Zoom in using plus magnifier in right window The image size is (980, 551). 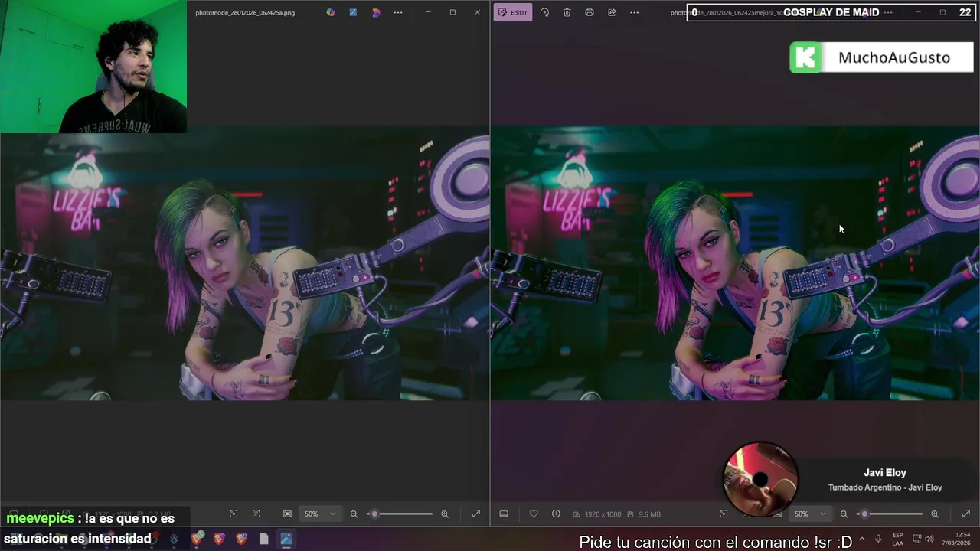935,514
